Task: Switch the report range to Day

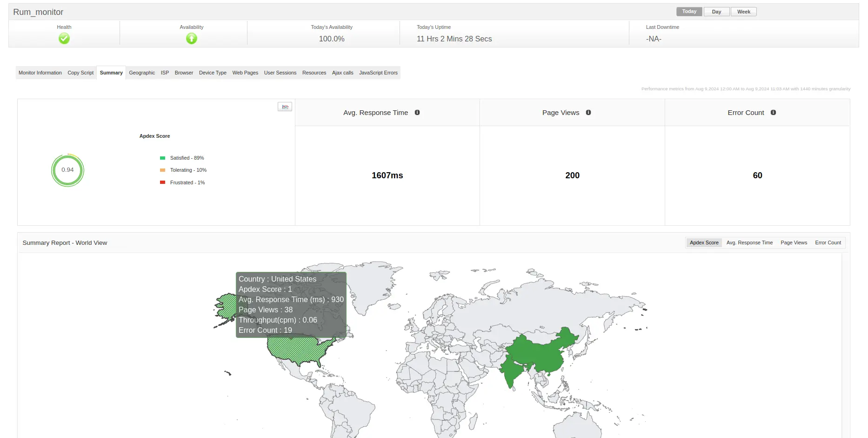Action: 716,11
